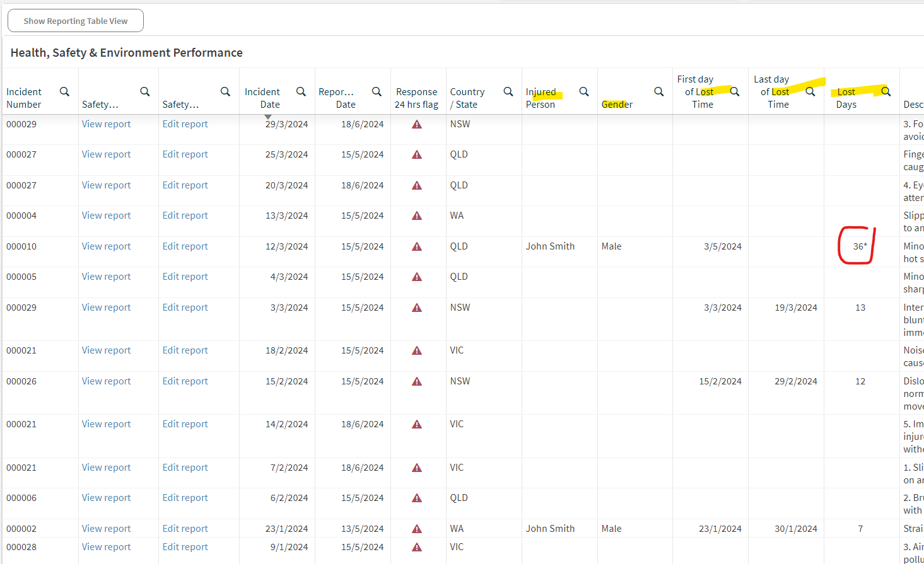Sort by Response 24 hrs flag header
The width and height of the screenshot is (924, 564).
[x=416, y=98]
